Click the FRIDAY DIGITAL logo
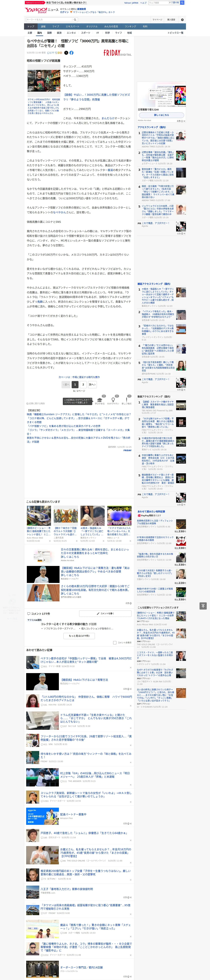The height and width of the screenshot is (980, 210). (117, 53)
